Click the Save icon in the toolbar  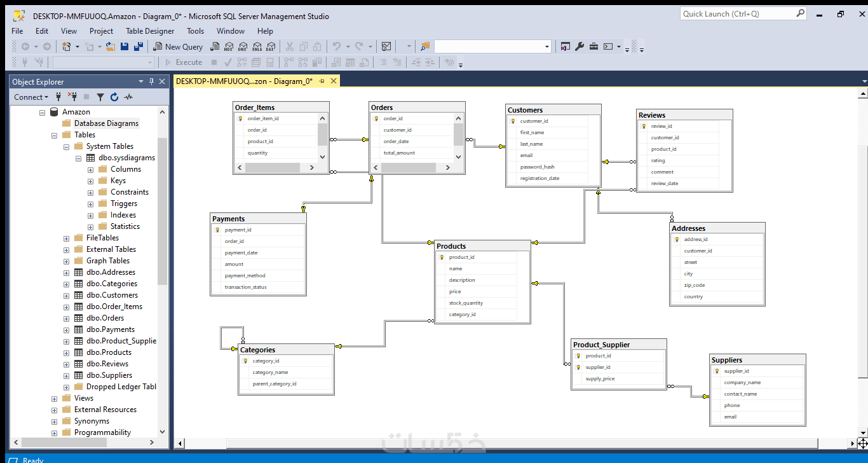pos(125,46)
